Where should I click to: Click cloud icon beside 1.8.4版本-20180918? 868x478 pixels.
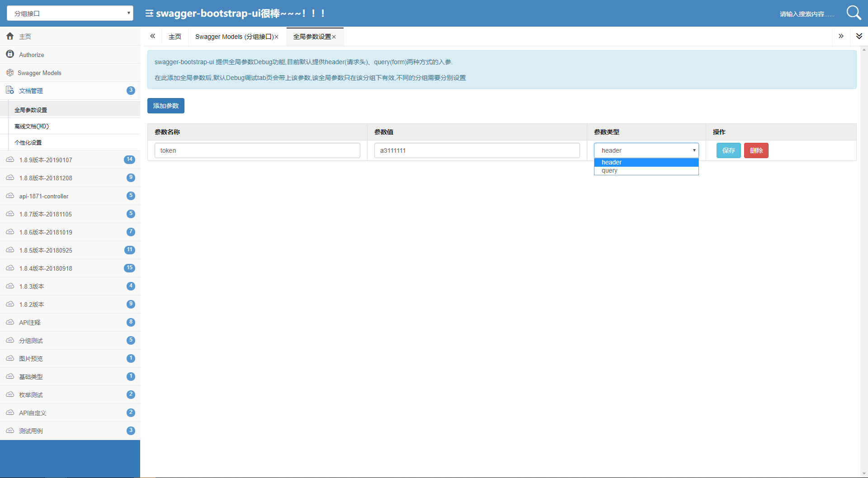(10, 268)
